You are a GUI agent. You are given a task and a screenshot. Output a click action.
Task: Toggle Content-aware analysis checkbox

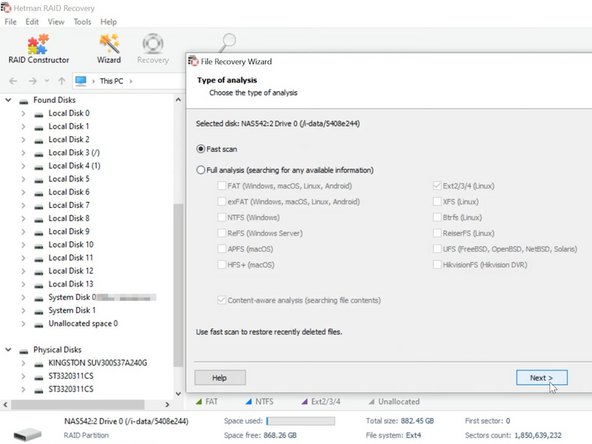(x=222, y=300)
